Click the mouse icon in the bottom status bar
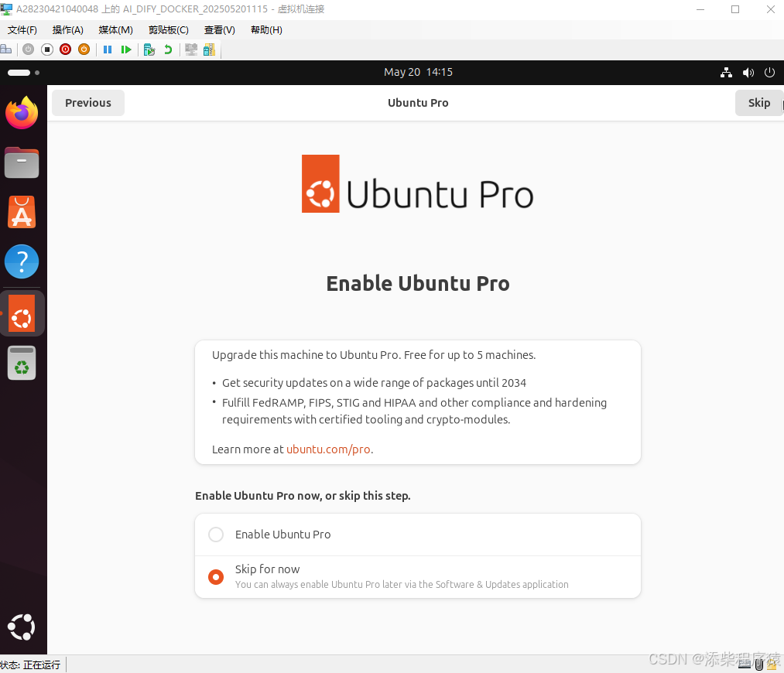The height and width of the screenshot is (673, 784). 759,664
